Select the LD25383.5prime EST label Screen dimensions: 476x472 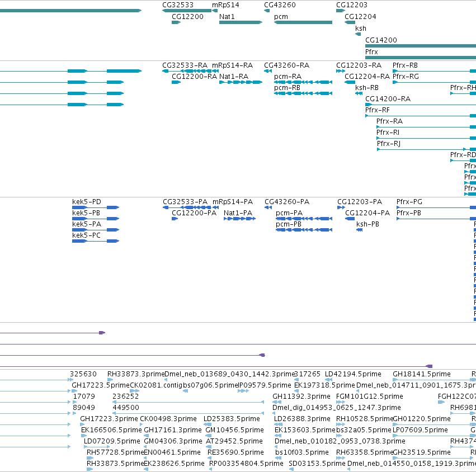click(x=232, y=419)
